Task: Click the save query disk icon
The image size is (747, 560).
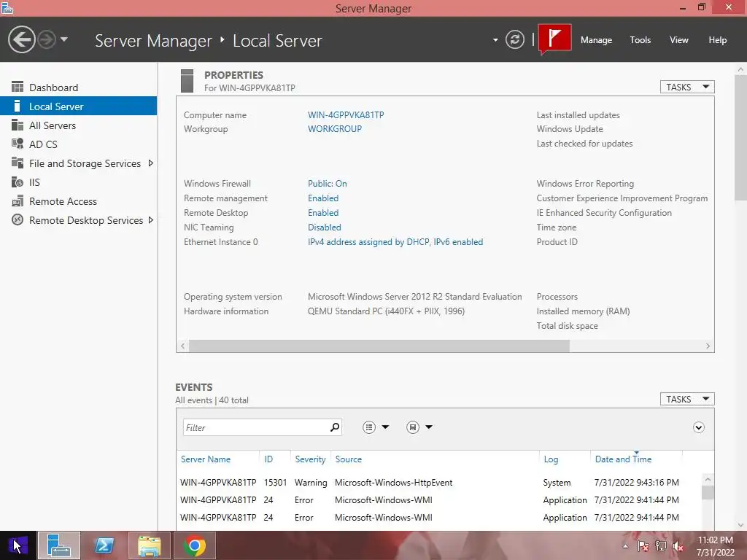Action: point(413,427)
